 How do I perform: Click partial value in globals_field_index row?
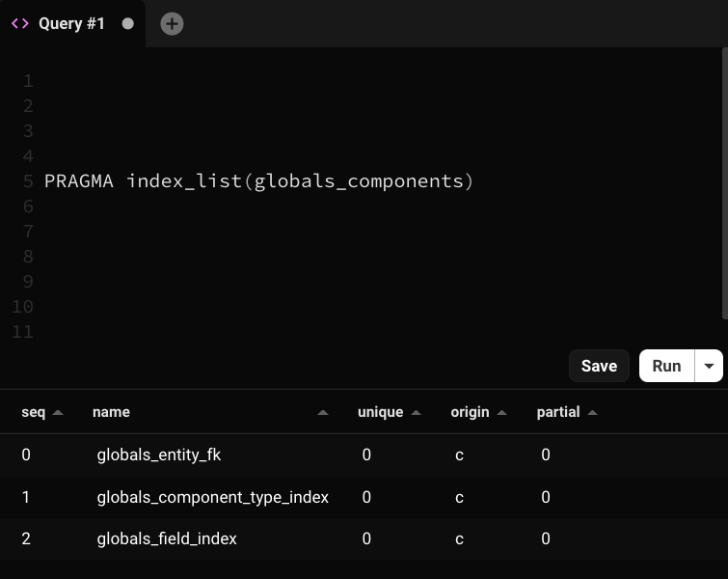coord(546,538)
